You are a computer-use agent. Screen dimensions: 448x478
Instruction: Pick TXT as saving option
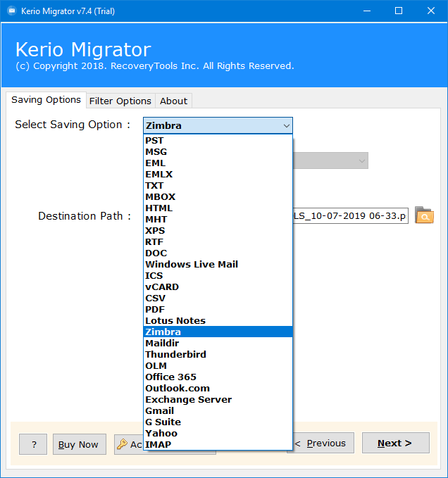(x=218, y=186)
